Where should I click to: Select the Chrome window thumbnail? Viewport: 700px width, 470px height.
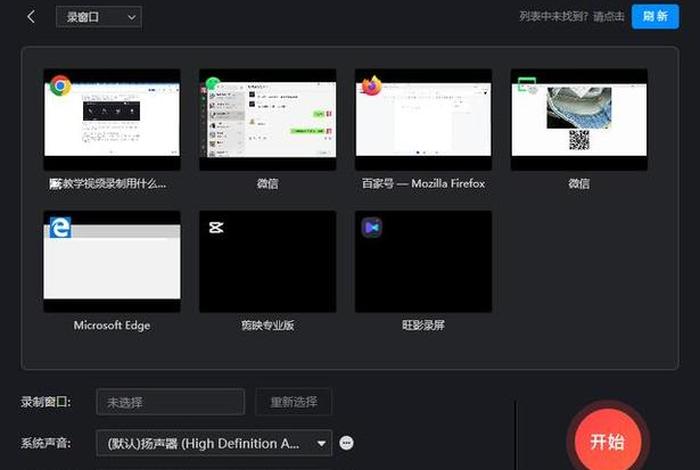112,119
